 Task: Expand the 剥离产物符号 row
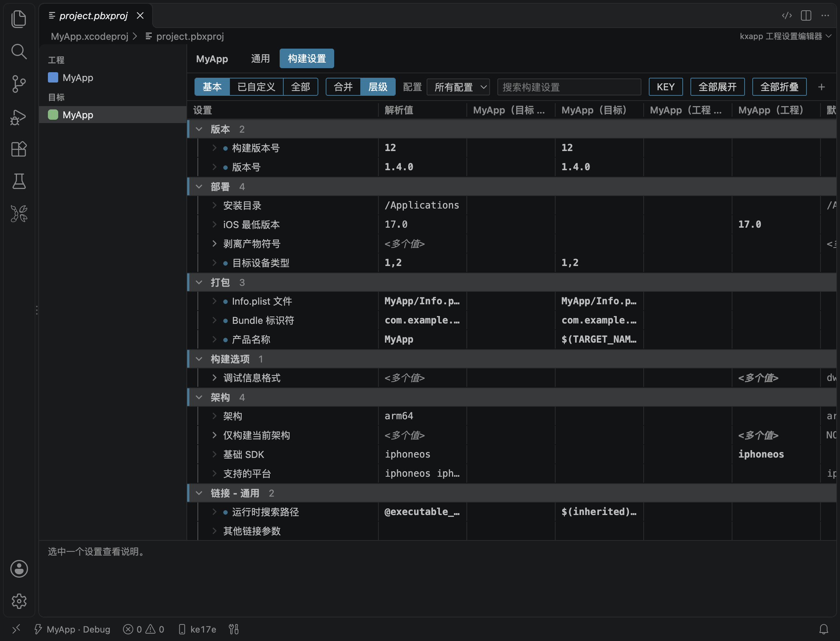[x=214, y=244]
